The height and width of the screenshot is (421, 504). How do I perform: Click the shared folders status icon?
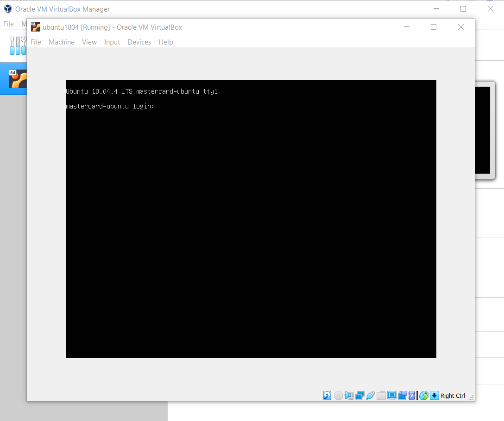(x=381, y=395)
